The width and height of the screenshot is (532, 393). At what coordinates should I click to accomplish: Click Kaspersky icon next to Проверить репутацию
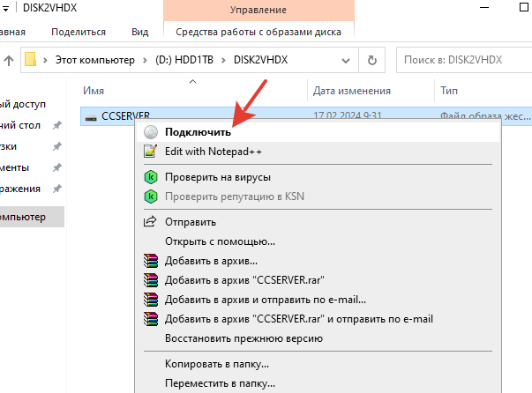coord(151,196)
